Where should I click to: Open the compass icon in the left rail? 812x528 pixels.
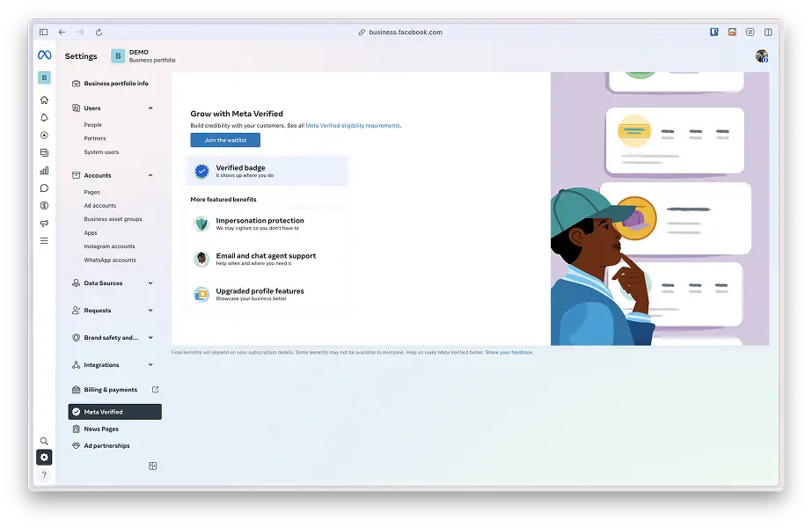pyautogui.click(x=45, y=136)
